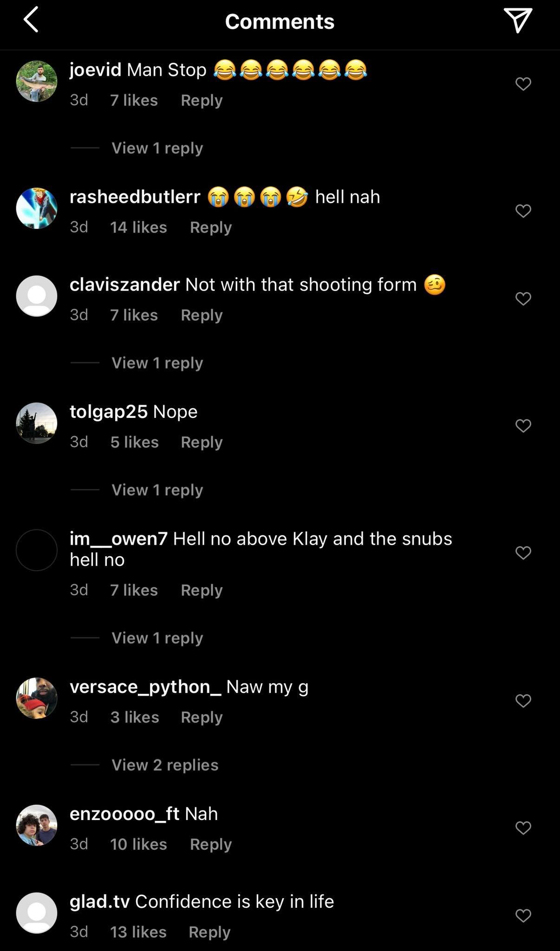
Task: Heart enzooooo_ft's Nah comment
Action: point(523,828)
